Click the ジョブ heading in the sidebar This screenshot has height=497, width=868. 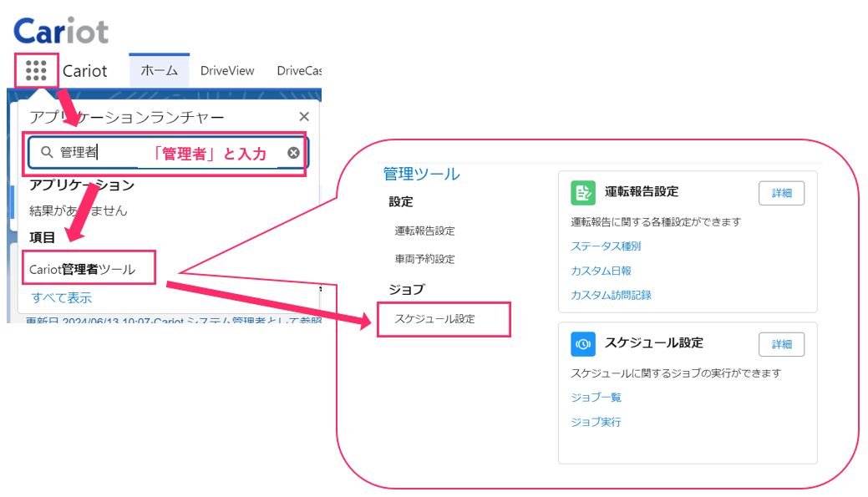(x=407, y=290)
